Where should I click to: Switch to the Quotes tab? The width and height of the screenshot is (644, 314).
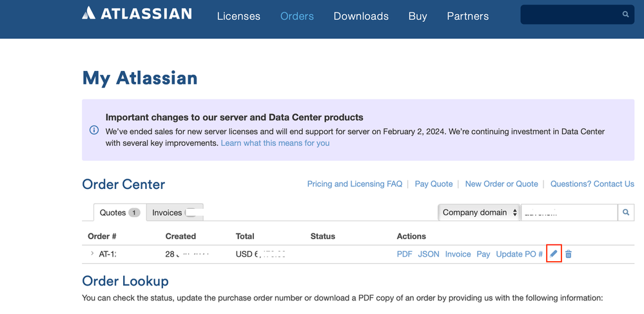[x=120, y=213]
